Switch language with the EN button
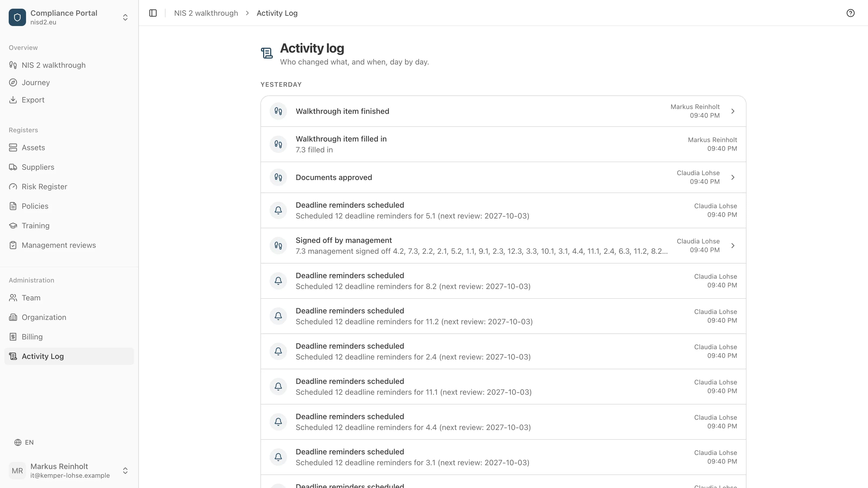The image size is (868, 488). click(24, 442)
